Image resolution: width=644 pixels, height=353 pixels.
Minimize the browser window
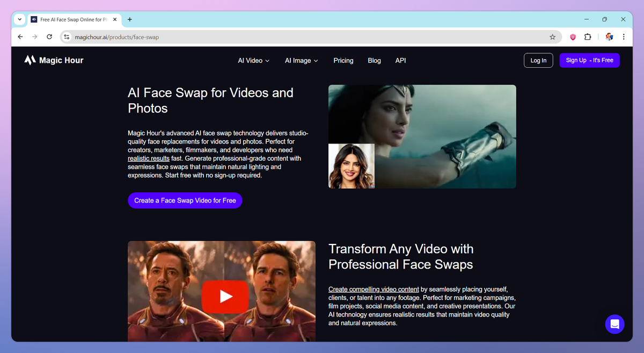(x=586, y=19)
